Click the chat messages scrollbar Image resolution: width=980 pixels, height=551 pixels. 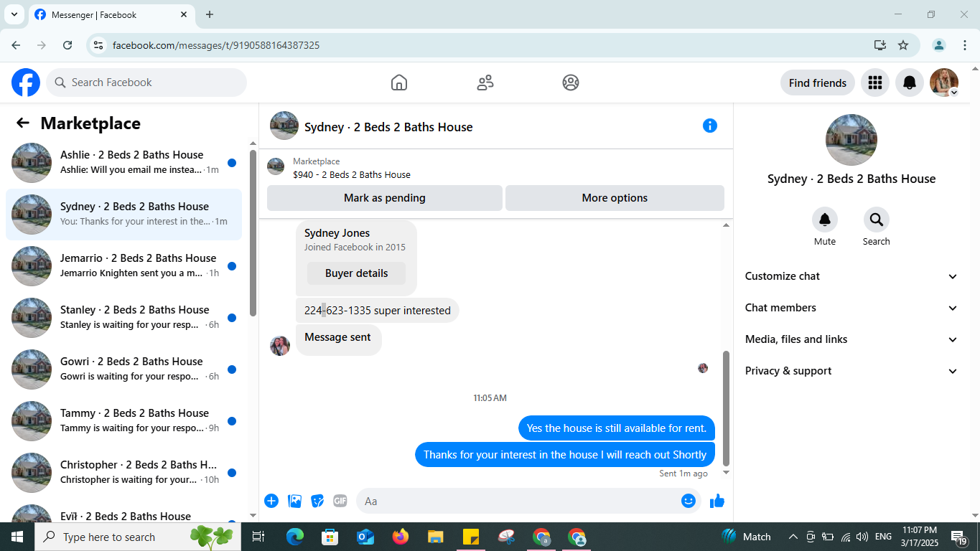pyautogui.click(x=726, y=408)
